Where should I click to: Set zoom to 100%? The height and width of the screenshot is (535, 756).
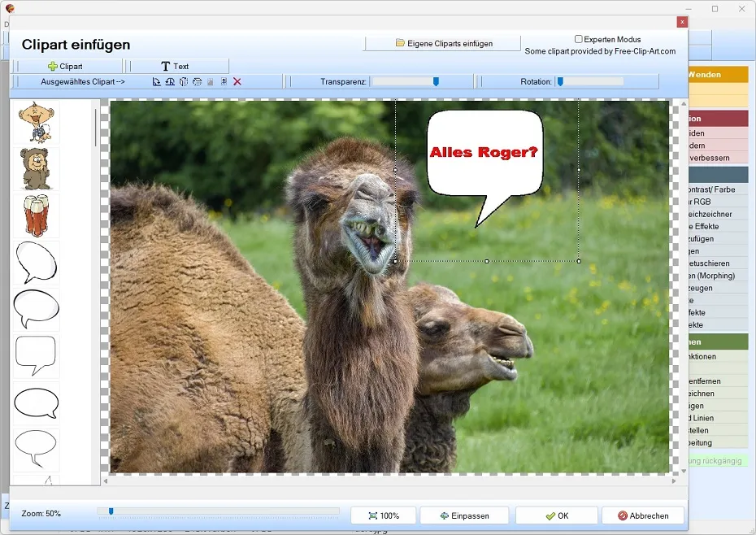coord(384,515)
